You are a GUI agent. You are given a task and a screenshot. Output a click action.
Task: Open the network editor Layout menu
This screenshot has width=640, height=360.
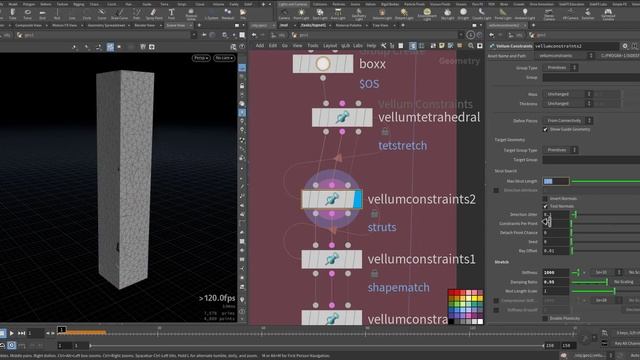pyautogui.click(x=330, y=46)
